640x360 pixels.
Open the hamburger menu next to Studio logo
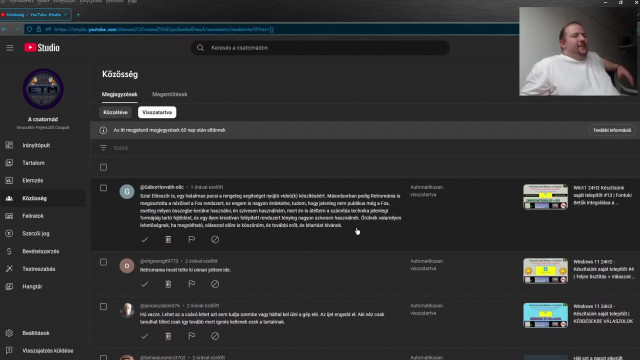coord(9,48)
